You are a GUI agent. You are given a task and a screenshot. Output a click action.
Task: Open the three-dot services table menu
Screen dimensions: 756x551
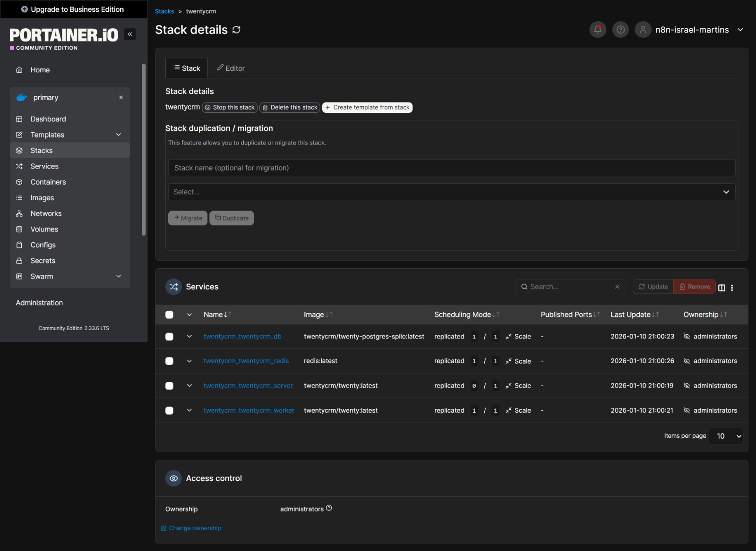pyautogui.click(x=732, y=288)
